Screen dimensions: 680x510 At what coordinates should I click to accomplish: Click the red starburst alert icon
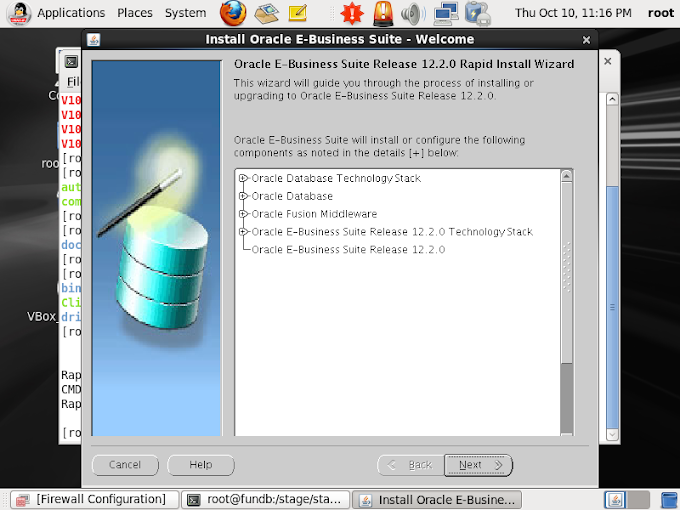(352, 13)
